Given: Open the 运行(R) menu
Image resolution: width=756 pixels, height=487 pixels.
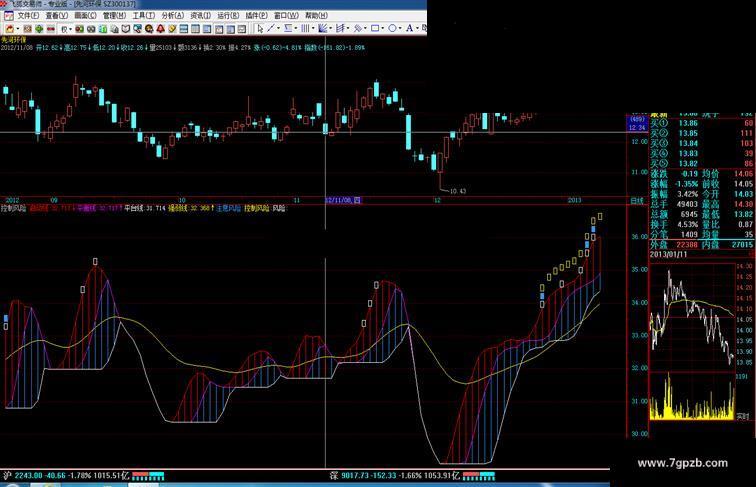Looking at the screenshot, I should click(x=228, y=15).
